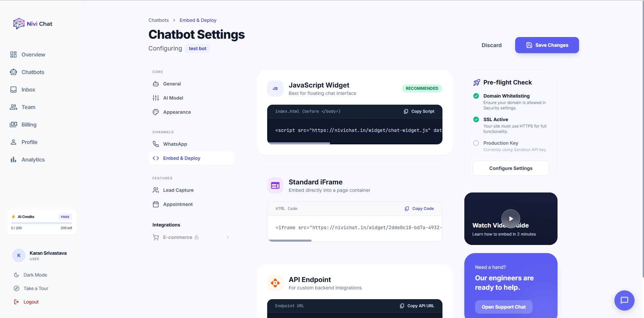Click the Analytics bar chart icon

13,160
